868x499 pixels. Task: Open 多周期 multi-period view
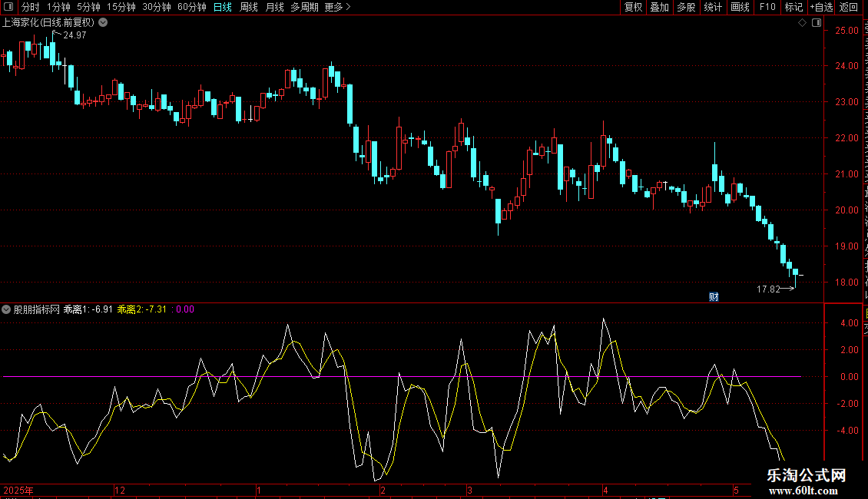click(304, 7)
